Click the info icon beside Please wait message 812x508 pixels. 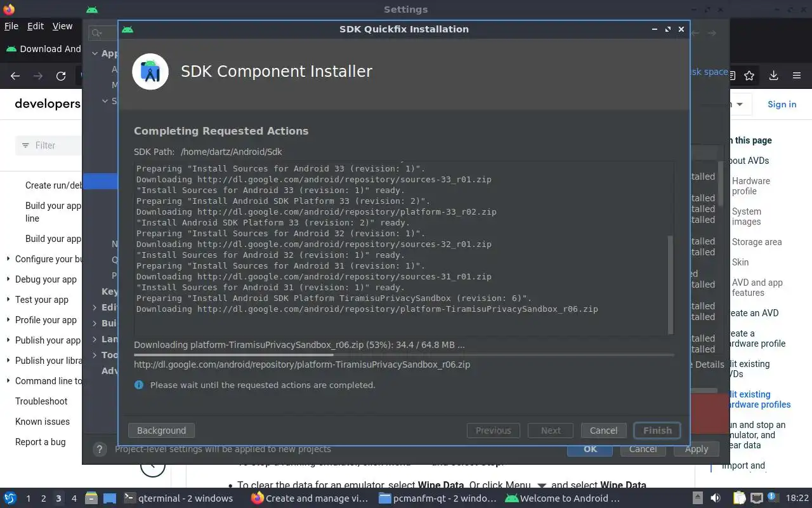point(139,385)
